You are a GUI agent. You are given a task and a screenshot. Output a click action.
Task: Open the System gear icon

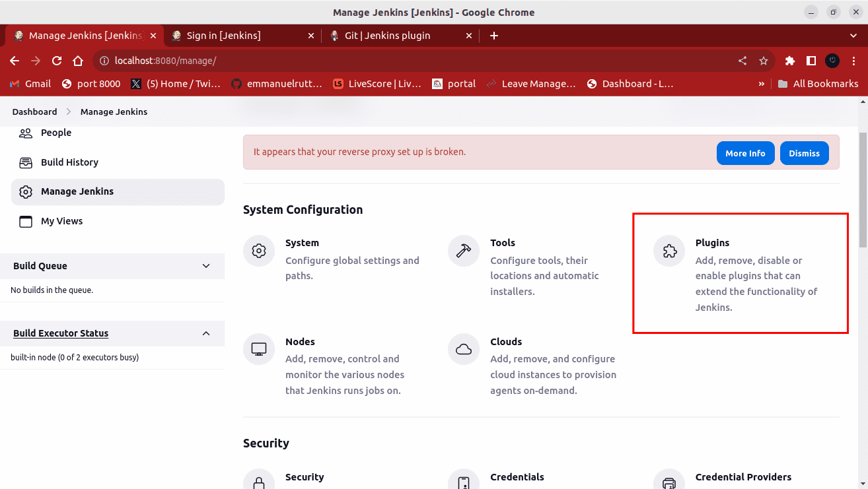(259, 251)
